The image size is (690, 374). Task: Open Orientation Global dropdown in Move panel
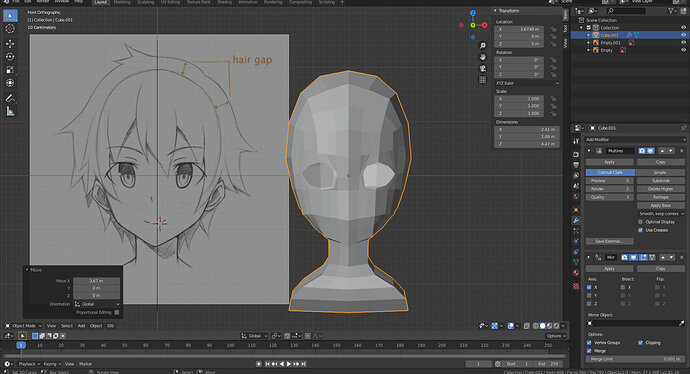tap(96, 304)
